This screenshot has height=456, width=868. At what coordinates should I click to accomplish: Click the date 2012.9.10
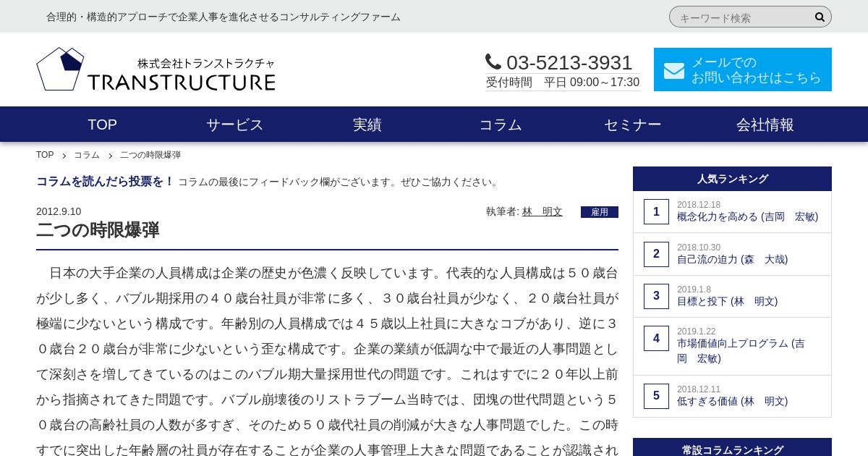click(x=59, y=211)
